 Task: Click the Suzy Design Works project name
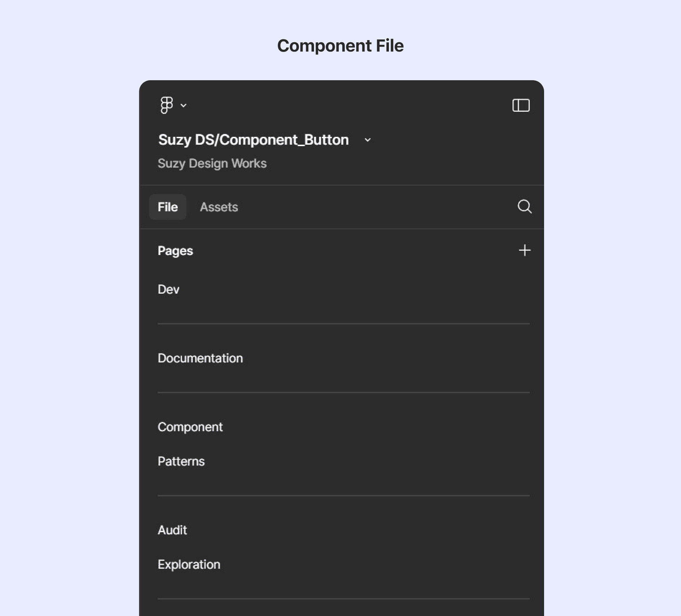pos(212,163)
